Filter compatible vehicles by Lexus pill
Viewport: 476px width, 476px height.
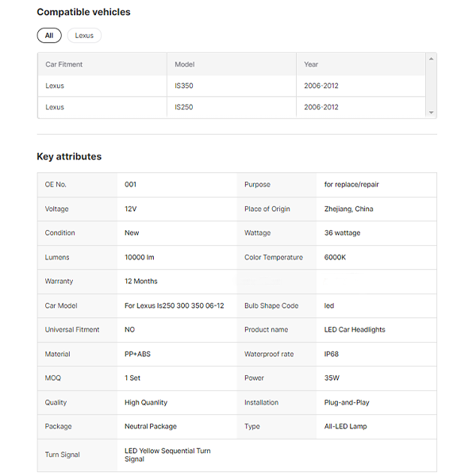pos(84,36)
